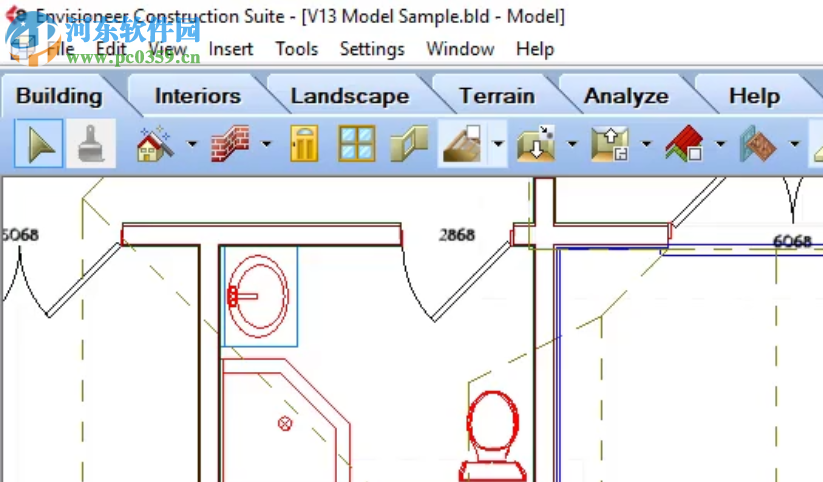
Task: Select the red toilet fixture in plan
Action: (492, 436)
